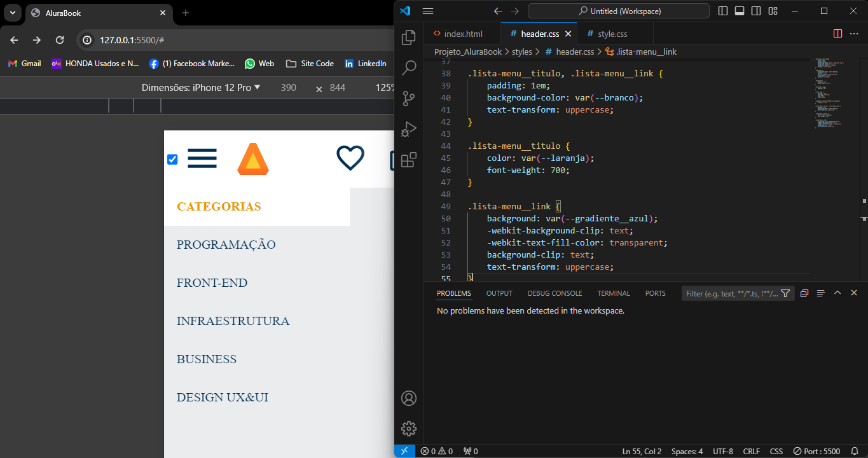Collapse all problems in the panel

[804, 293]
